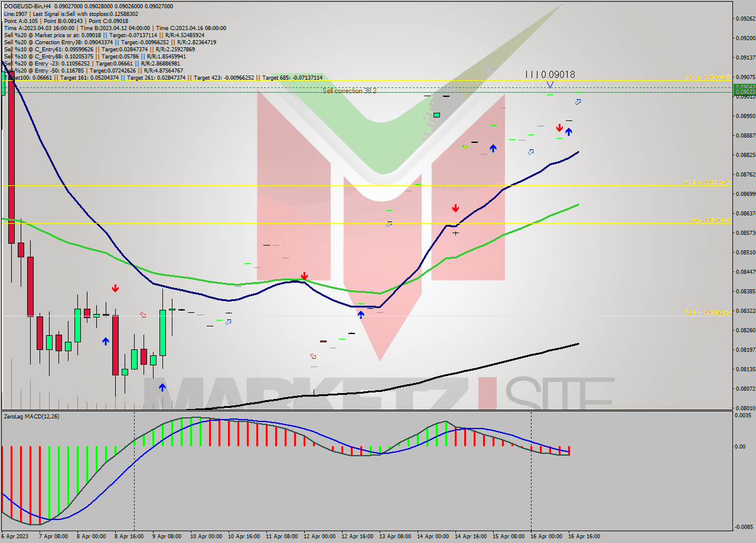
Task: Select the -0.0085 MACD scale label
Action: click(743, 527)
